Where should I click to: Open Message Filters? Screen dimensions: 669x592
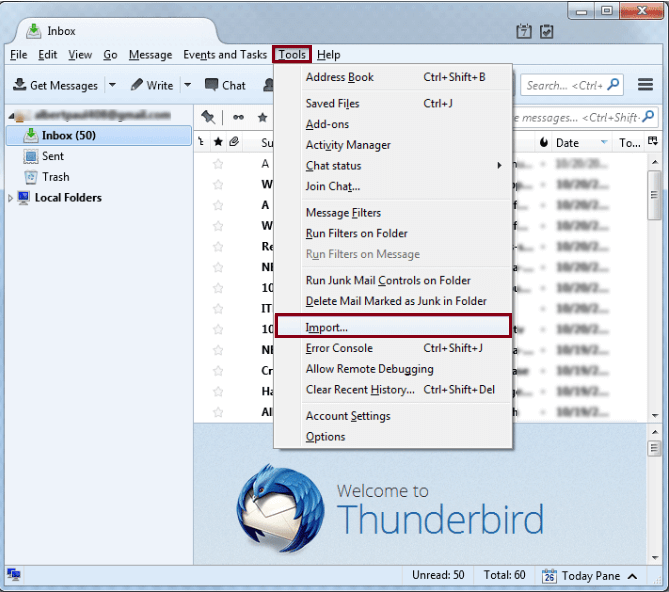tap(393, 212)
